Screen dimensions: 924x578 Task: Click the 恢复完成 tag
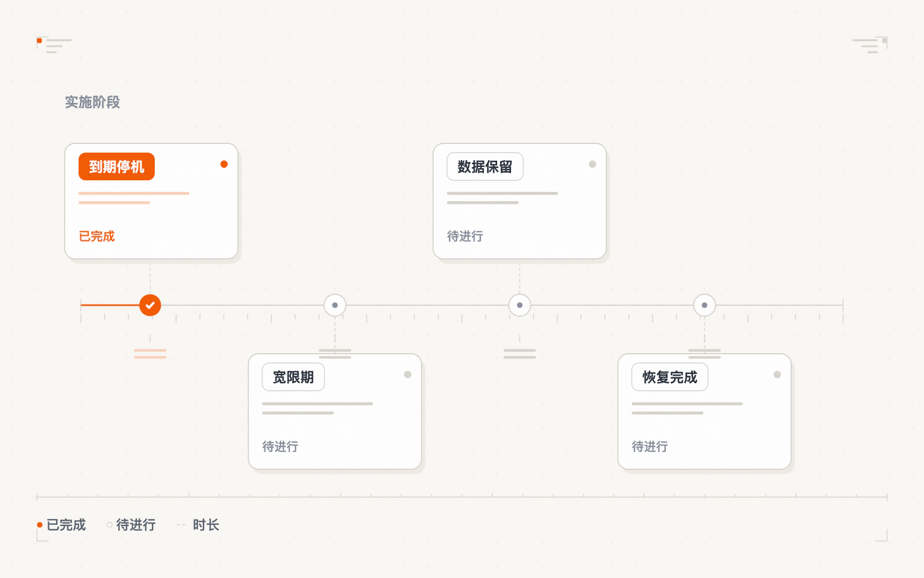(670, 377)
